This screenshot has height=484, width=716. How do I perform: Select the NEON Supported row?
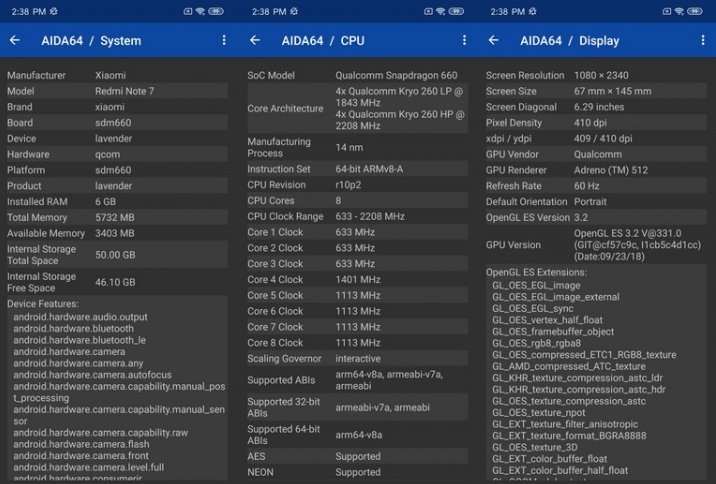[x=357, y=472]
